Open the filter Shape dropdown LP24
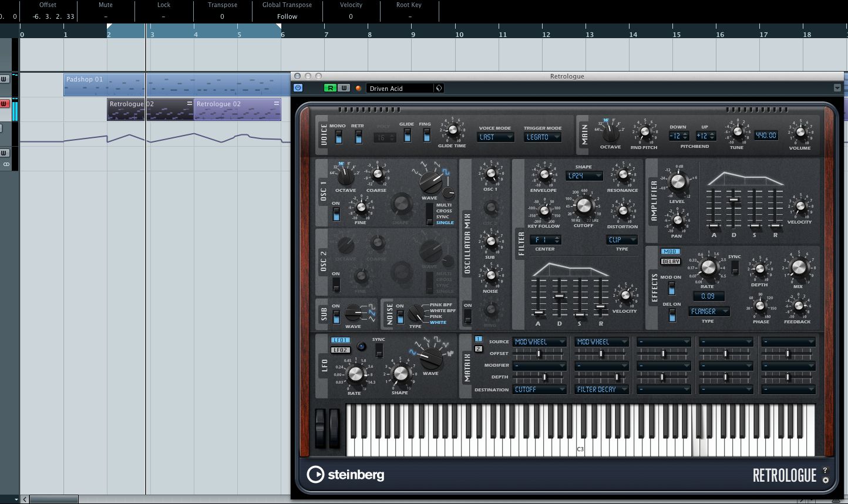Image resolution: width=848 pixels, height=504 pixels. click(x=584, y=175)
